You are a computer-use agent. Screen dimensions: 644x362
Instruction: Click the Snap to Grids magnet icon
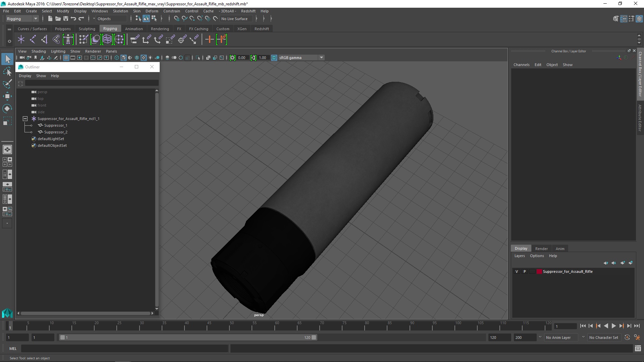(176, 19)
